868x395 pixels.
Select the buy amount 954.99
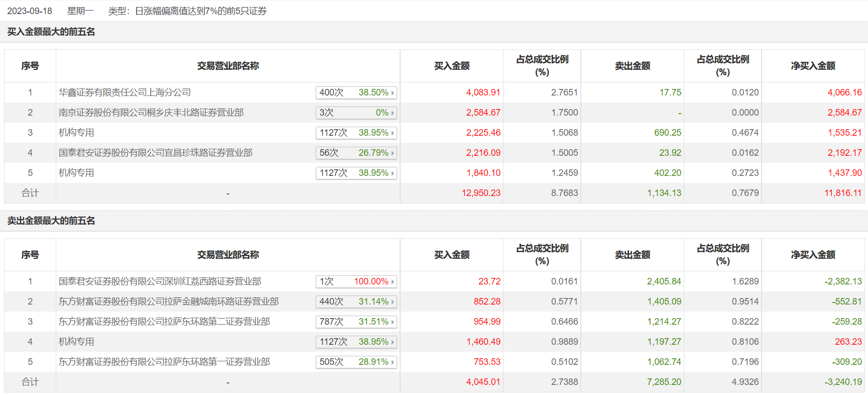point(487,322)
